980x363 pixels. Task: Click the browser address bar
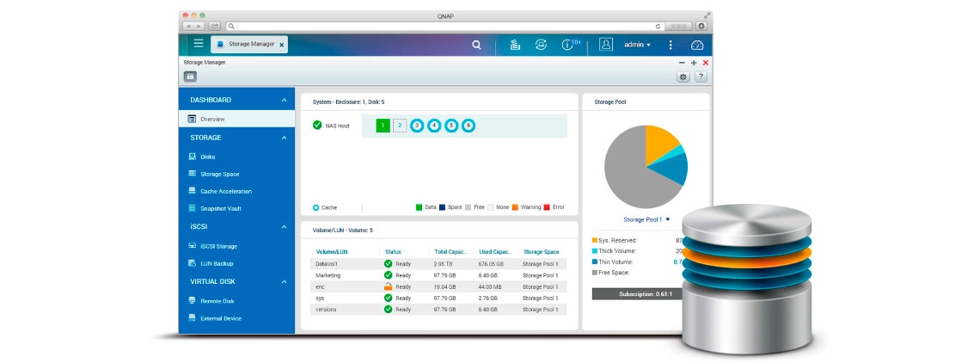(444, 27)
